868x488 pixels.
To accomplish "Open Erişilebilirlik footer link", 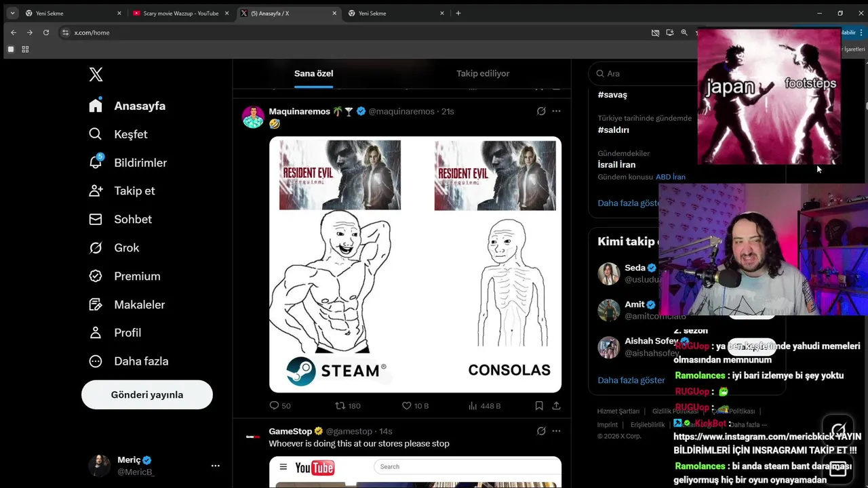I will (648, 425).
